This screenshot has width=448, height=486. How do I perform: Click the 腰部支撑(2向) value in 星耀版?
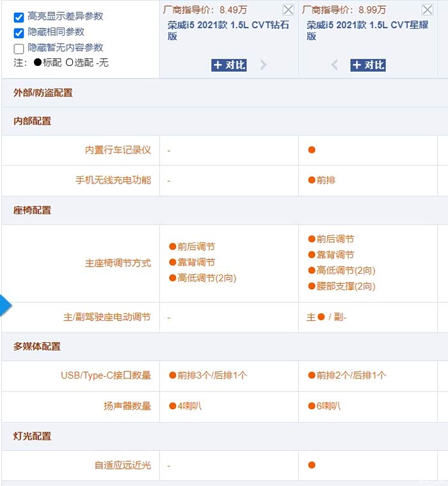pyautogui.click(x=342, y=286)
